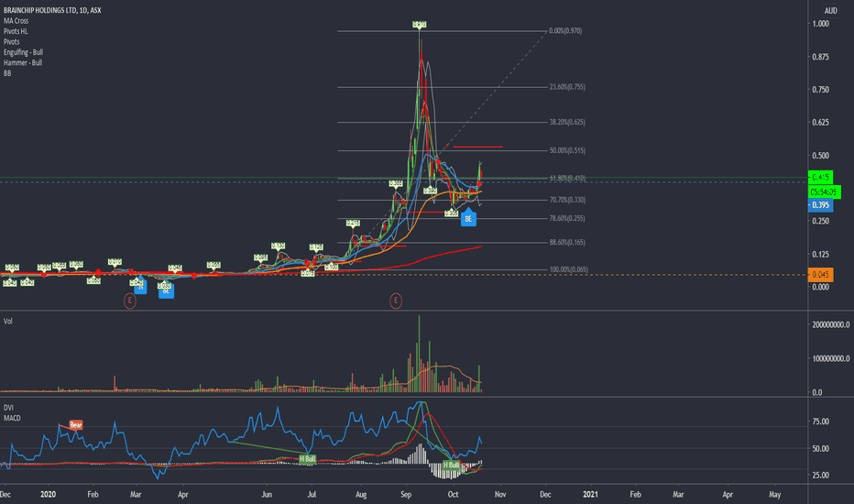This screenshot has height=504, width=854.
Task: Click the 200000000.0 volume scale value
Action: click(830, 324)
